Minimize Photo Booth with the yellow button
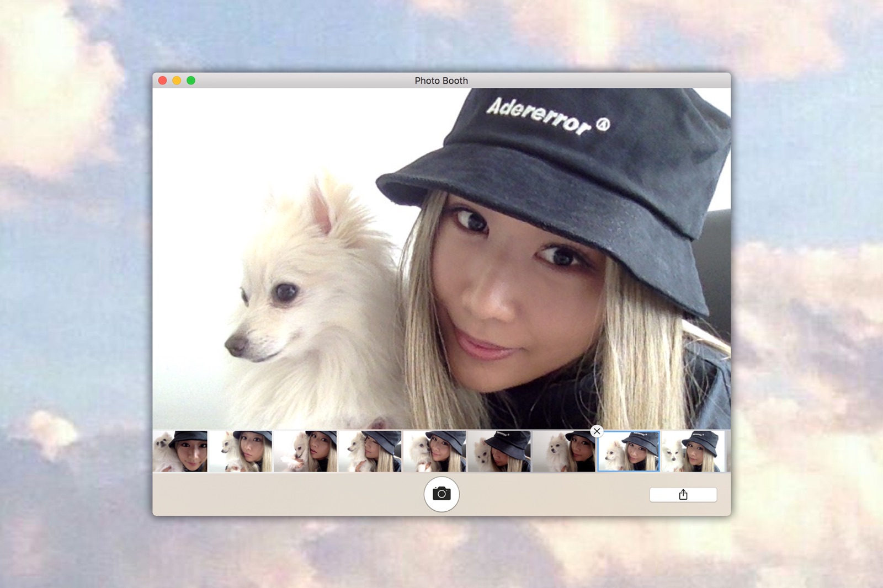Screen dimensions: 883x588 point(177,81)
